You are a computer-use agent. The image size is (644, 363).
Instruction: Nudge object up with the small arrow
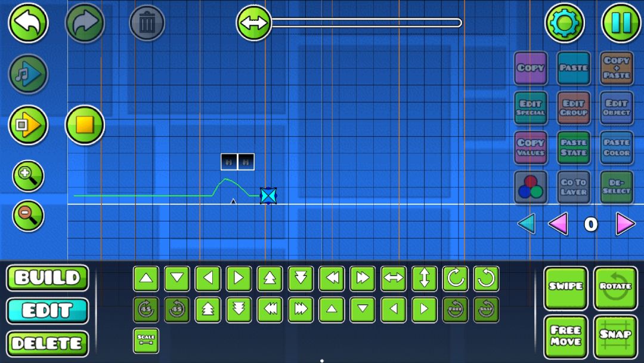tap(332, 309)
